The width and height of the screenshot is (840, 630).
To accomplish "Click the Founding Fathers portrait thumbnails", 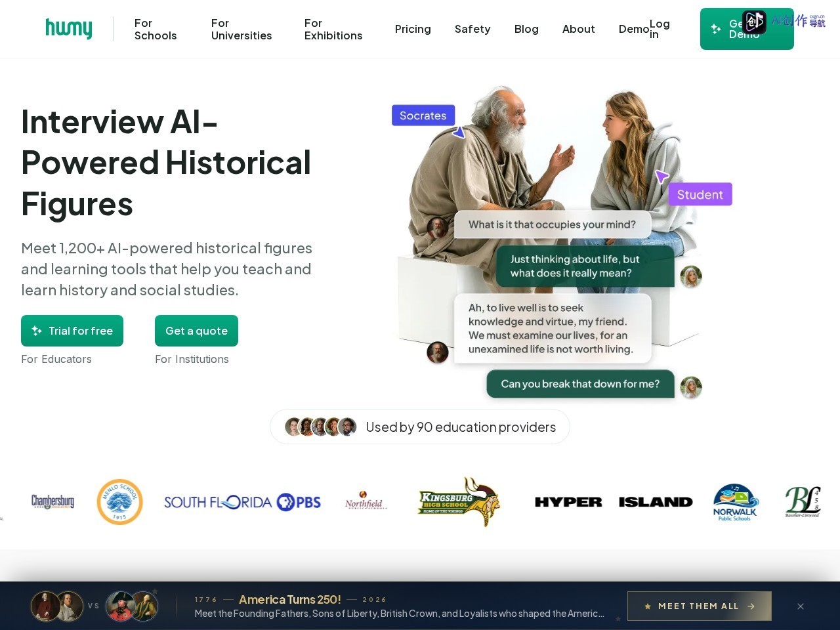I will tap(57, 606).
